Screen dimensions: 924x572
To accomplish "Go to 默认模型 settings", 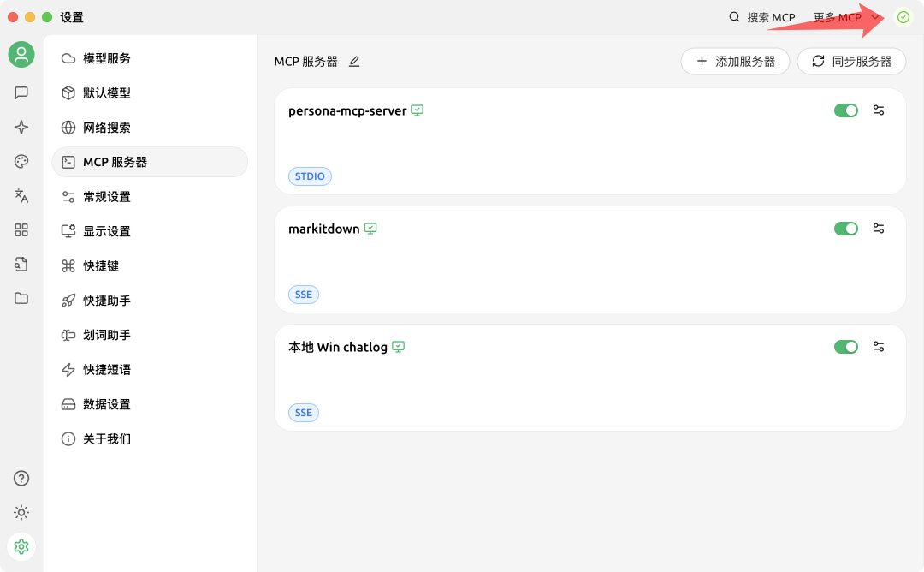I will (150, 93).
